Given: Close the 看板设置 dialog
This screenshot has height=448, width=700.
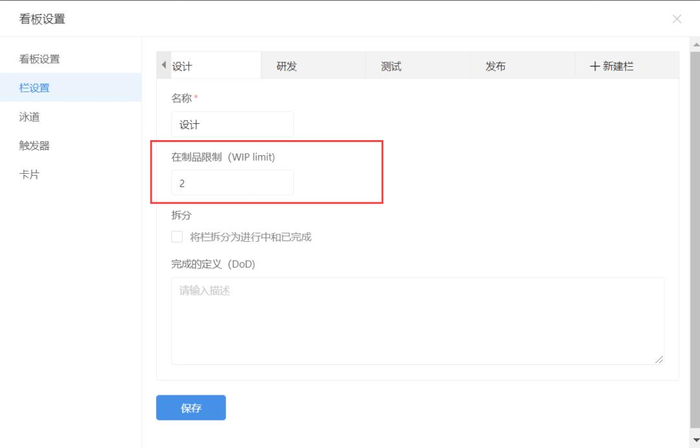Looking at the screenshot, I should 677,19.
